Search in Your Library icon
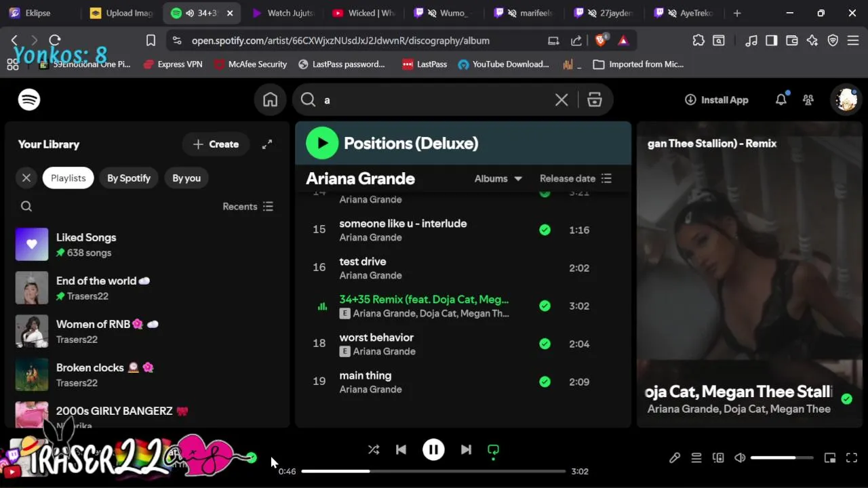The image size is (868, 488). pyautogui.click(x=26, y=207)
